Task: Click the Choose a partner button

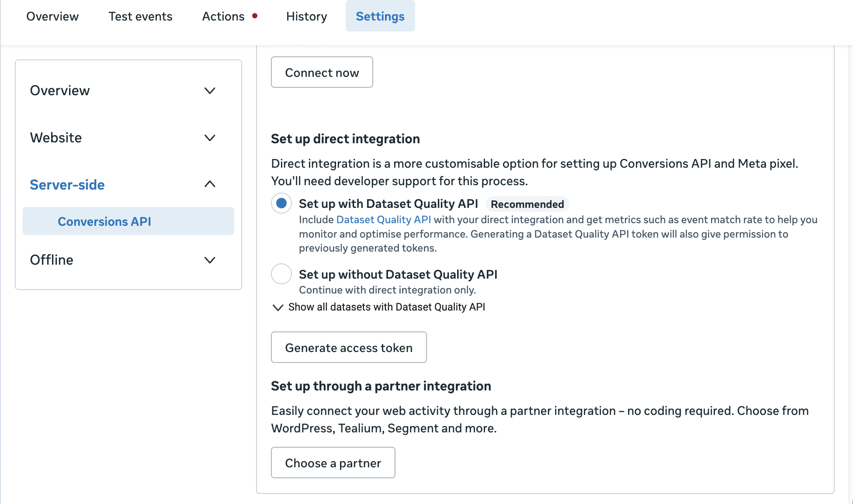Action: point(333,463)
